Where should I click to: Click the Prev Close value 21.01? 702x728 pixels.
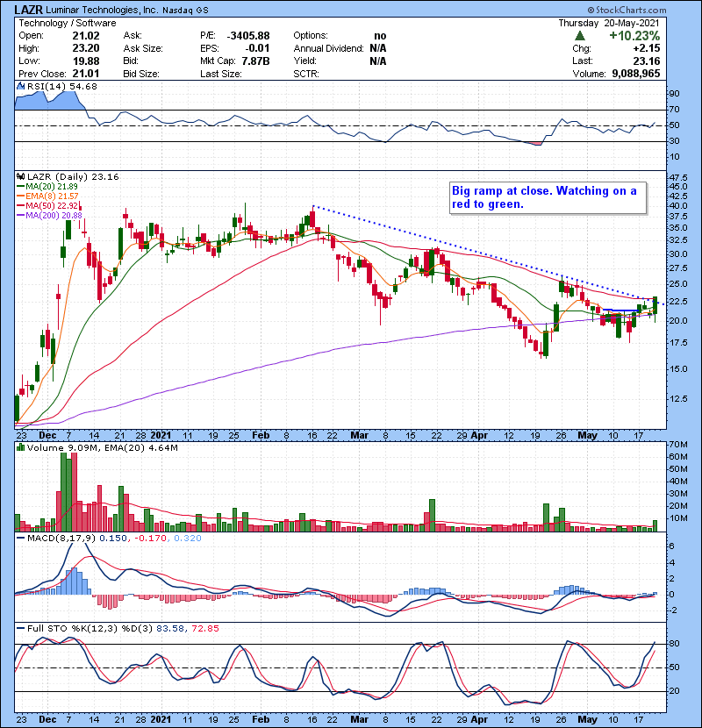click(x=86, y=74)
